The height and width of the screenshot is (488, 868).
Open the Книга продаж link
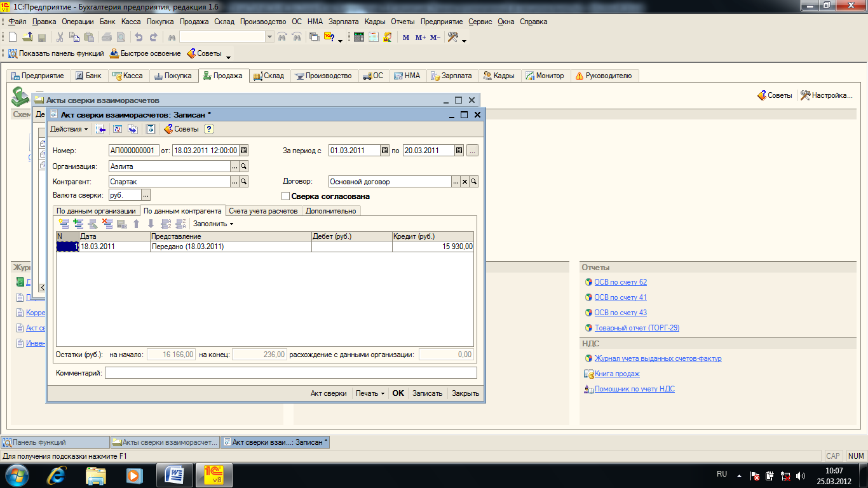(617, 374)
